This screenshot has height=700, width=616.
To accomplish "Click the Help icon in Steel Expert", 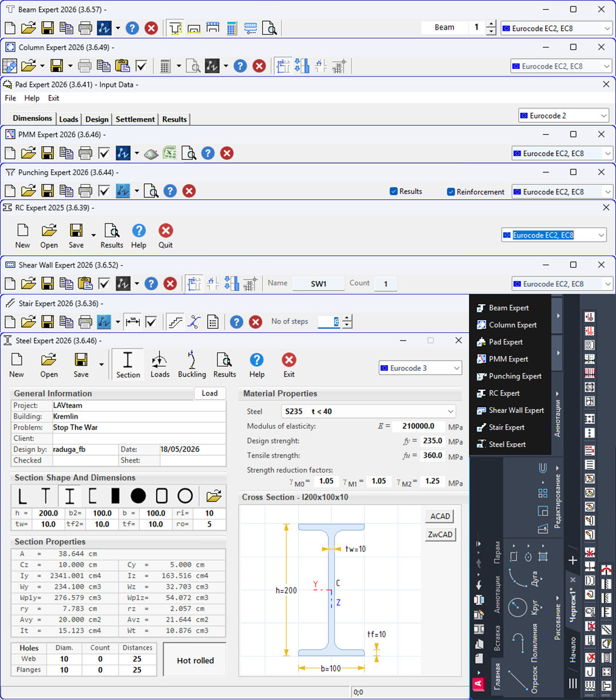I will pyautogui.click(x=257, y=365).
